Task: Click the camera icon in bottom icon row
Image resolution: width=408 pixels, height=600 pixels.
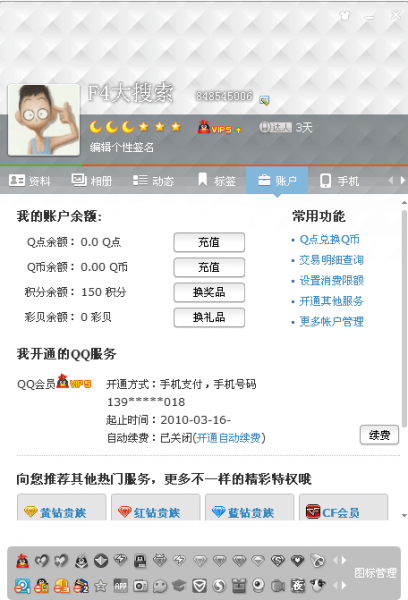Action: [140, 585]
